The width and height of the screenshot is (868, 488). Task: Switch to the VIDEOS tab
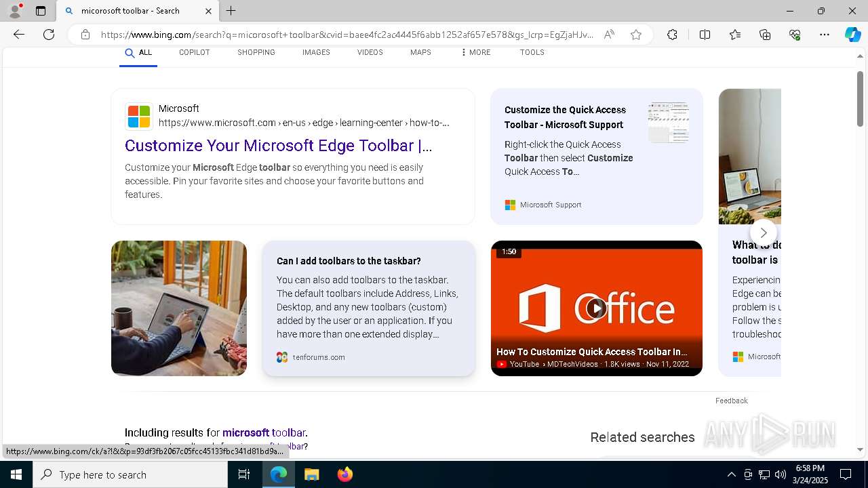(x=370, y=53)
